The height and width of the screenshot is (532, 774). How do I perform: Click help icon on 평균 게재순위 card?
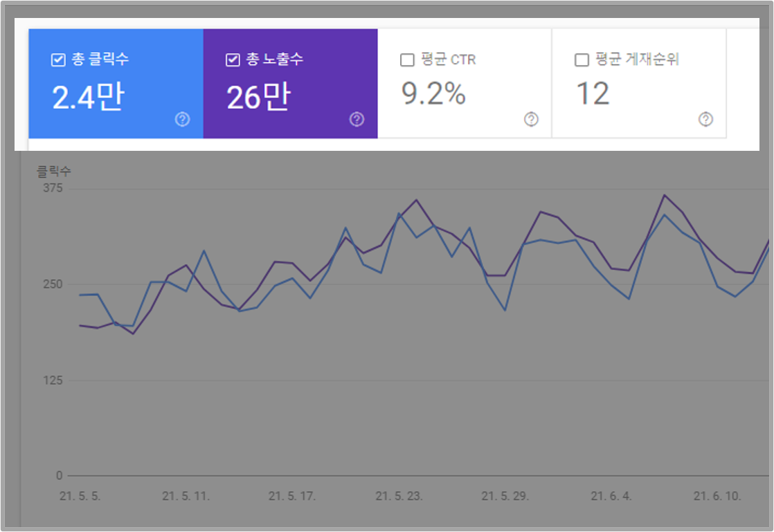(x=705, y=119)
